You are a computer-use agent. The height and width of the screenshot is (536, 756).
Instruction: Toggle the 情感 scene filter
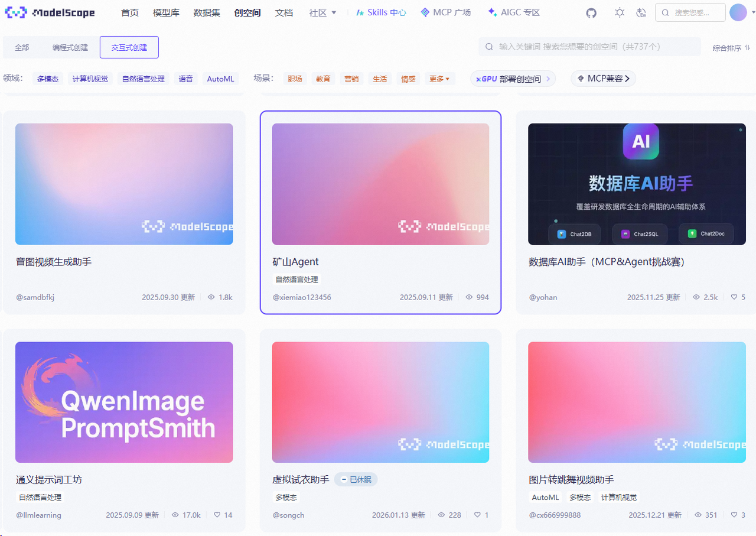[x=408, y=79]
